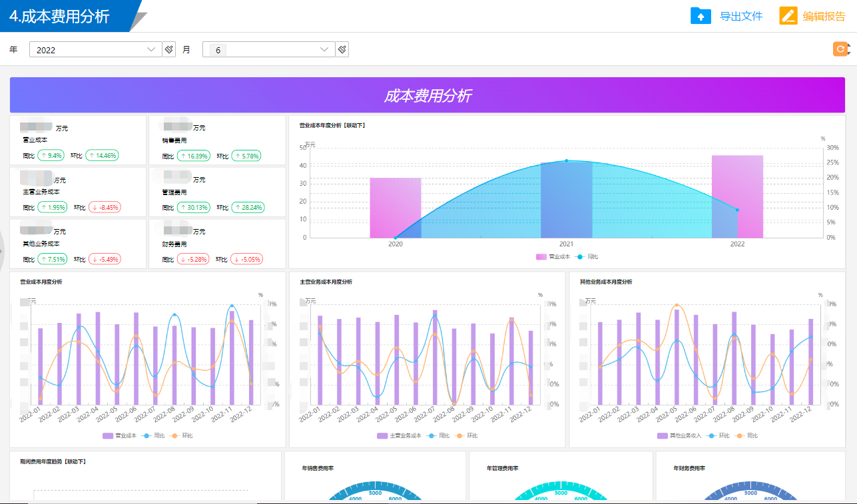
Task: Click 营业成本 环比 14.46% badge
Action: pos(102,155)
